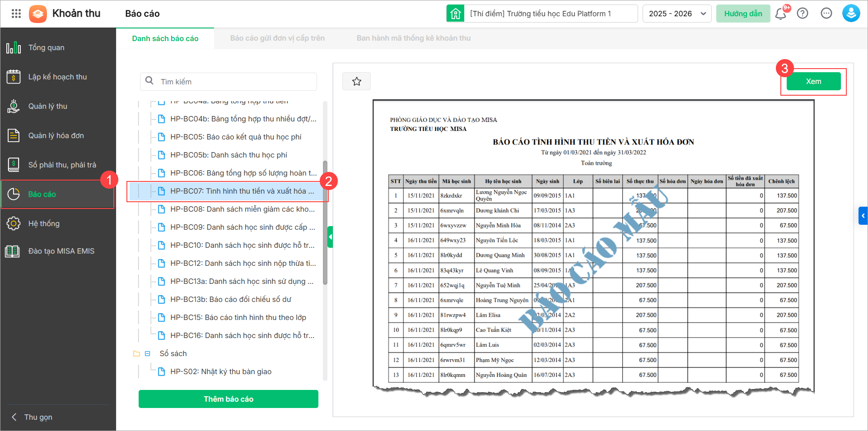The image size is (868, 431).
Task: Click the green school building icon
Action: tap(455, 14)
